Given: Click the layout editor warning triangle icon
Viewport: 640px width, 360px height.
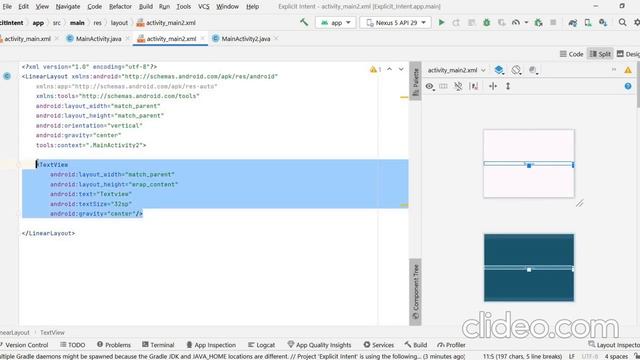Looking at the screenshot, I should pyautogui.click(x=628, y=70).
